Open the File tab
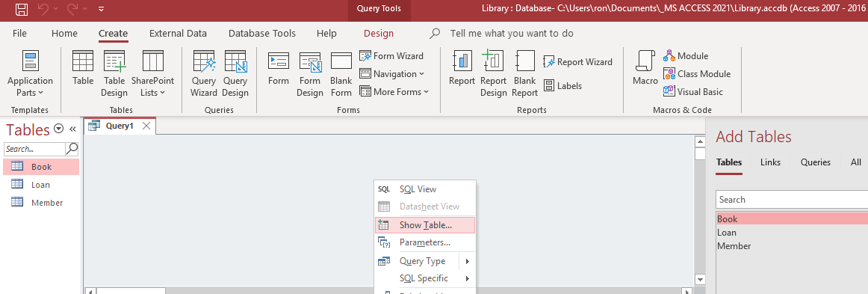Image resolution: width=868 pixels, height=294 pixels. pyautogui.click(x=19, y=33)
